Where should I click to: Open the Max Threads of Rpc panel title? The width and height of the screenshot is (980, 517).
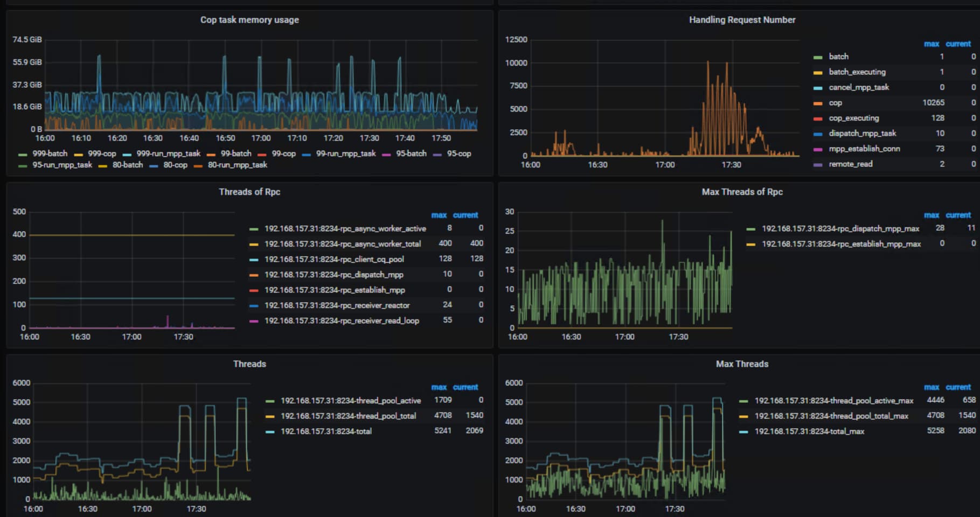(742, 192)
